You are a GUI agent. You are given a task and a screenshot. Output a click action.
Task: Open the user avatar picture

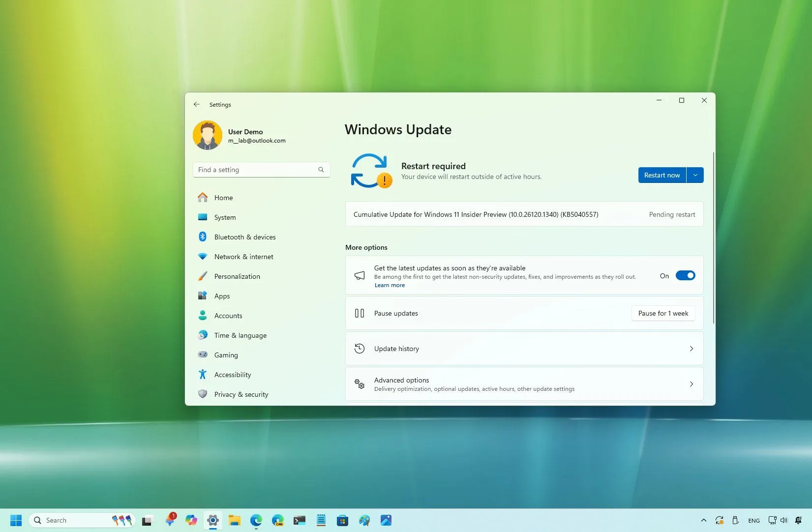pos(207,135)
